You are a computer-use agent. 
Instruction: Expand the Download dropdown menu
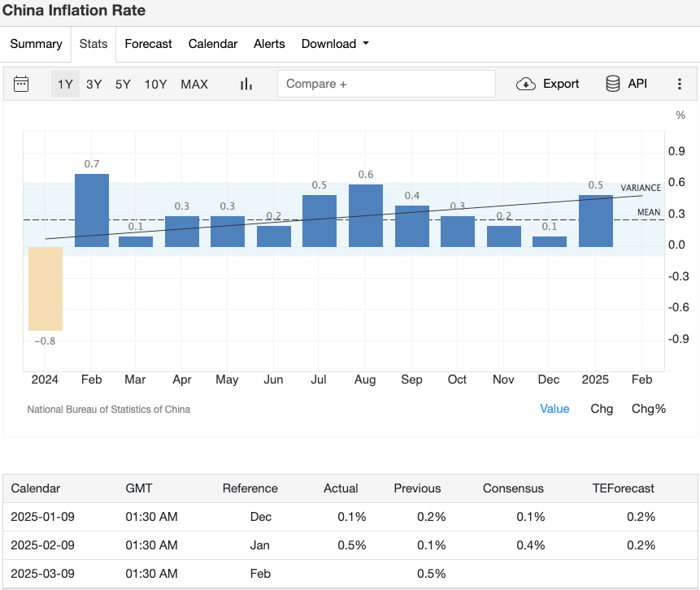335,44
